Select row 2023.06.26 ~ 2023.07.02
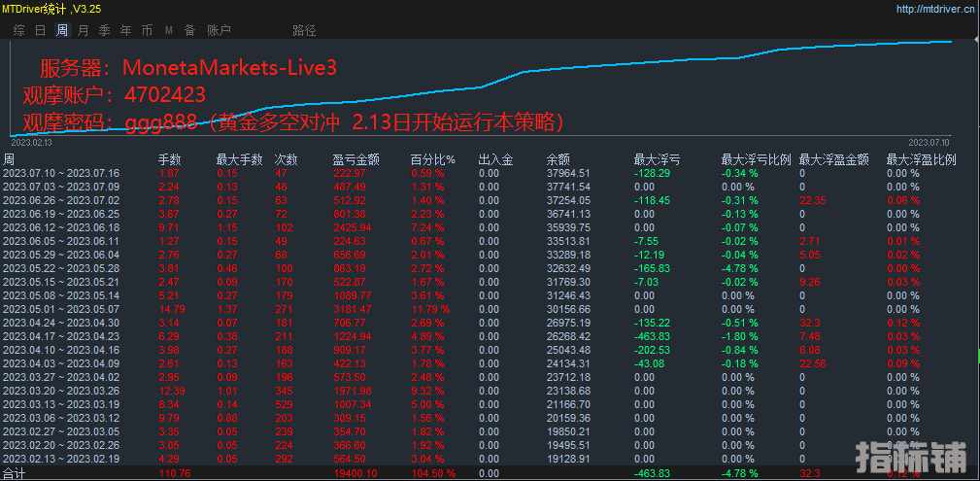The width and height of the screenshot is (980, 481). [490, 200]
